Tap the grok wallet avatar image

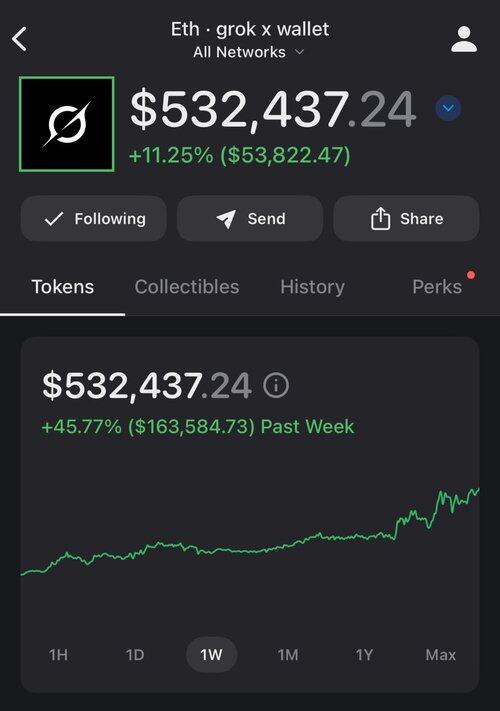tap(67, 124)
